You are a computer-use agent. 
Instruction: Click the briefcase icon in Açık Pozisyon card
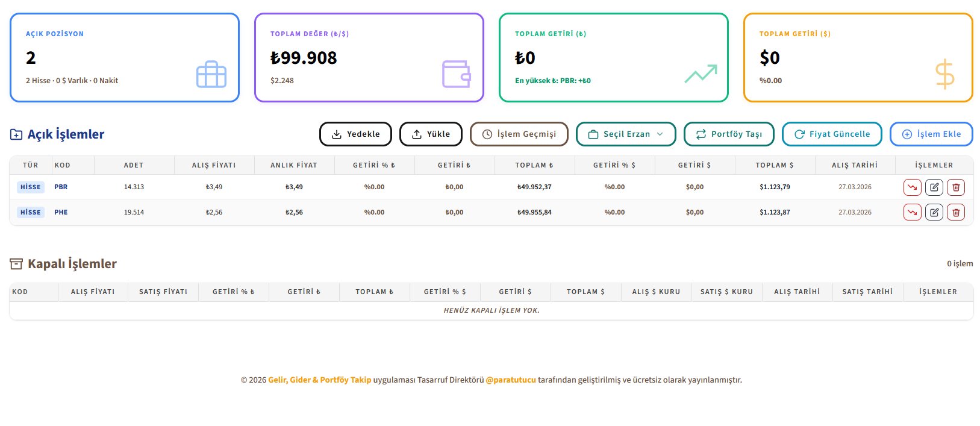pos(211,75)
